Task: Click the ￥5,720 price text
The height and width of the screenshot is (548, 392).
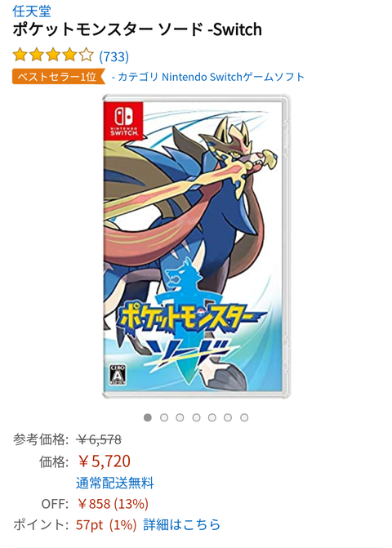Action: click(x=104, y=461)
